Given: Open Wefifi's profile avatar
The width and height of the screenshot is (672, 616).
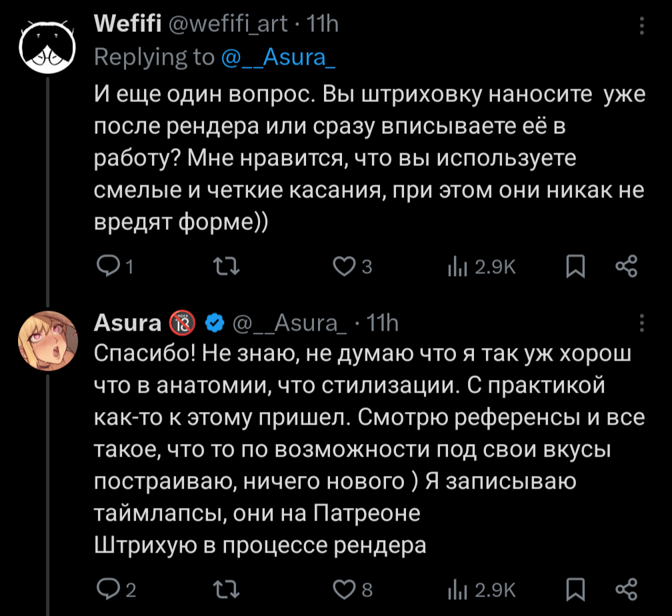Looking at the screenshot, I should [47, 43].
